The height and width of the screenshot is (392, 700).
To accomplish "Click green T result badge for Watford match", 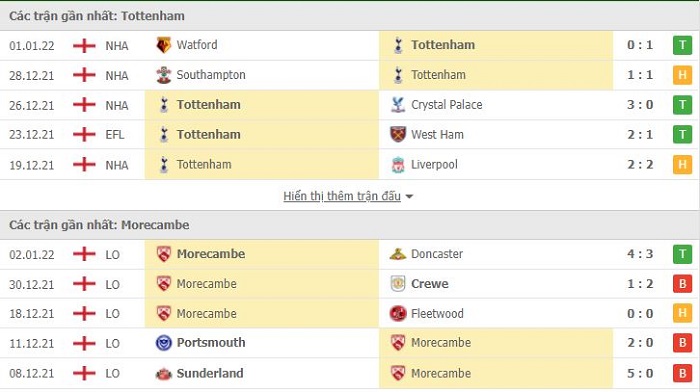I will [x=682, y=45].
